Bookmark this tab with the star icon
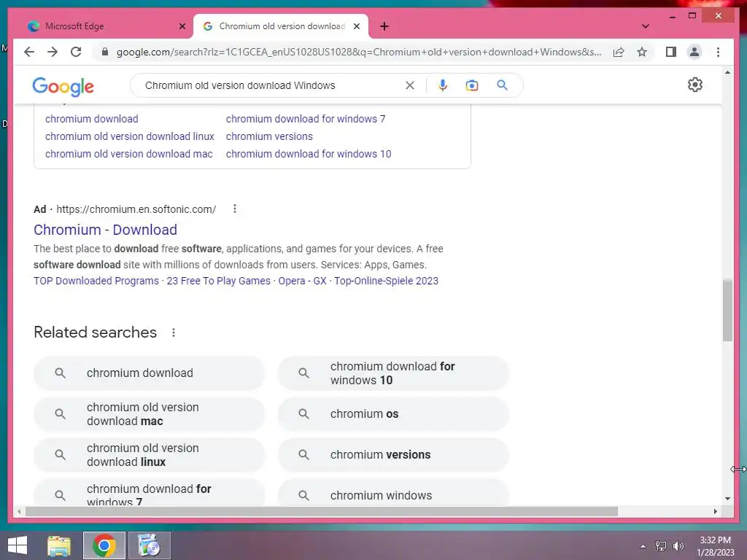 tap(642, 52)
